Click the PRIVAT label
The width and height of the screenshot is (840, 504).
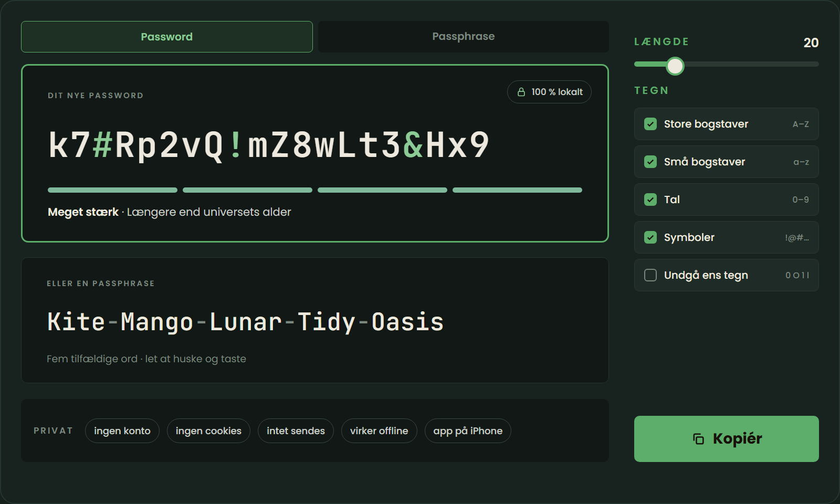pyautogui.click(x=53, y=430)
